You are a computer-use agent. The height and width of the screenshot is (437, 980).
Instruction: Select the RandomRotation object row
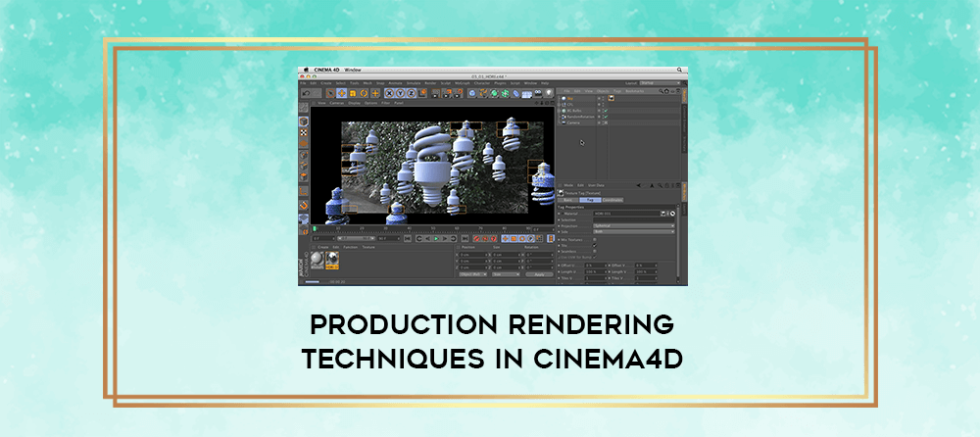click(580, 117)
